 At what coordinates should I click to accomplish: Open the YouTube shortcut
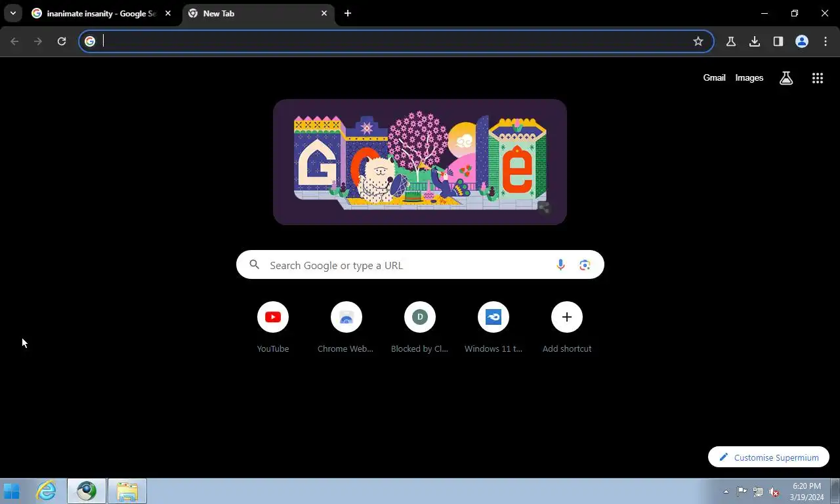click(273, 328)
